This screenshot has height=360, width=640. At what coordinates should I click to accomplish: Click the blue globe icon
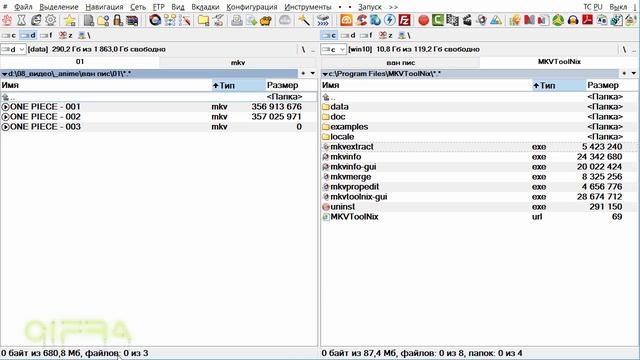[x=376, y=20]
